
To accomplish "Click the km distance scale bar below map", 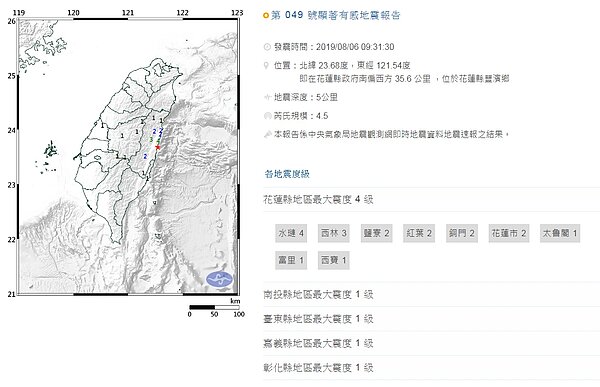I will point(214,307).
